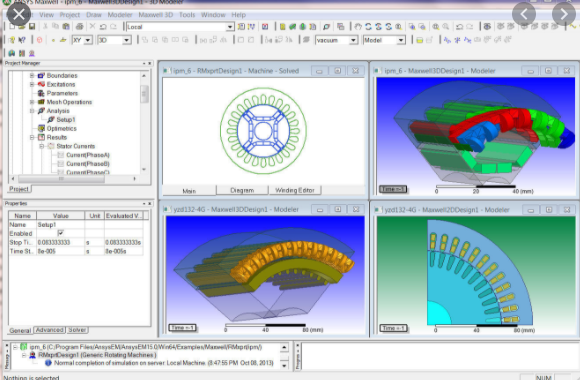The image size is (580, 380).
Task: Switch to the Winding Editor tab
Action: 294,190
